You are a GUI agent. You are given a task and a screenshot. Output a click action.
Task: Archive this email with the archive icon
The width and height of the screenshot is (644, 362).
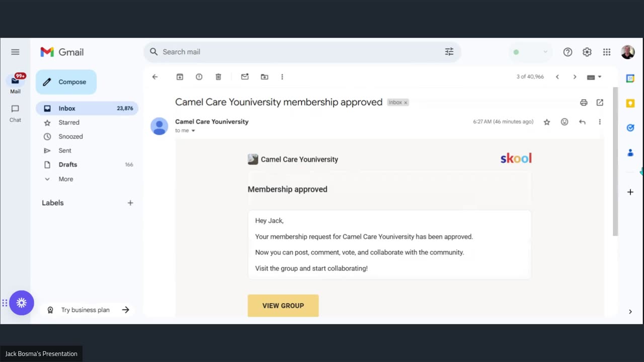click(180, 77)
